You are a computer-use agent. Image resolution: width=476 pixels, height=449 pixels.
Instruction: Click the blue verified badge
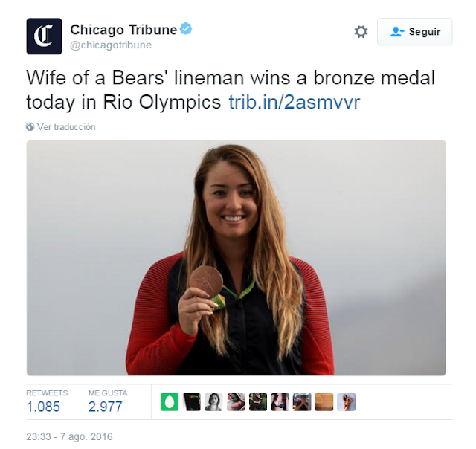(x=186, y=28)
